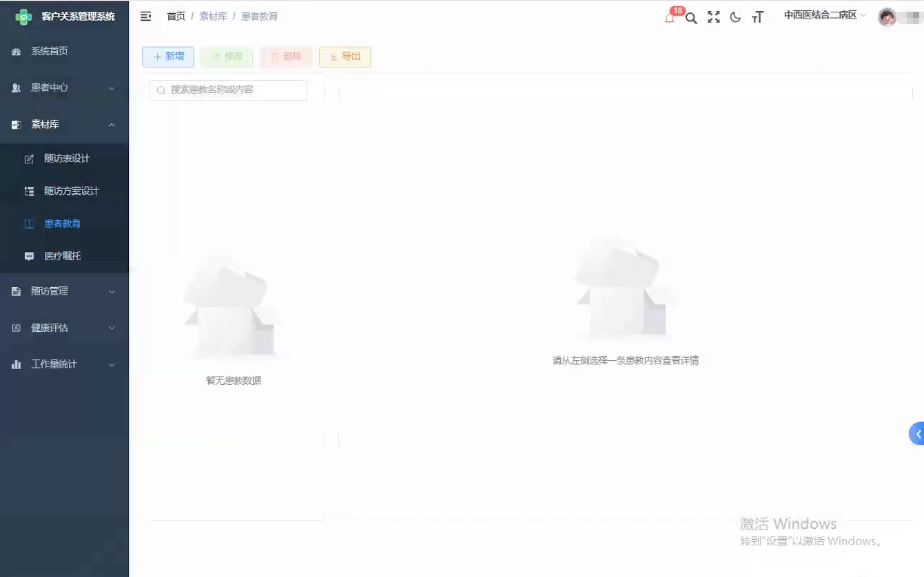The image size is (924, 577).
Task: Click the 导出 button
Action: pos(345,57)
